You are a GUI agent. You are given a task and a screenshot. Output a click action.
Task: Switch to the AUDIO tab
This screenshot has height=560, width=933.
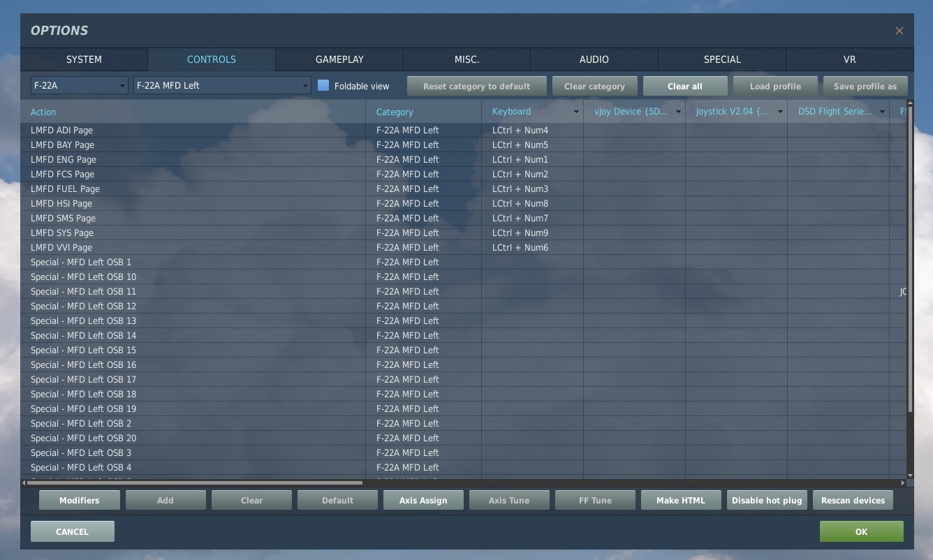594,59
